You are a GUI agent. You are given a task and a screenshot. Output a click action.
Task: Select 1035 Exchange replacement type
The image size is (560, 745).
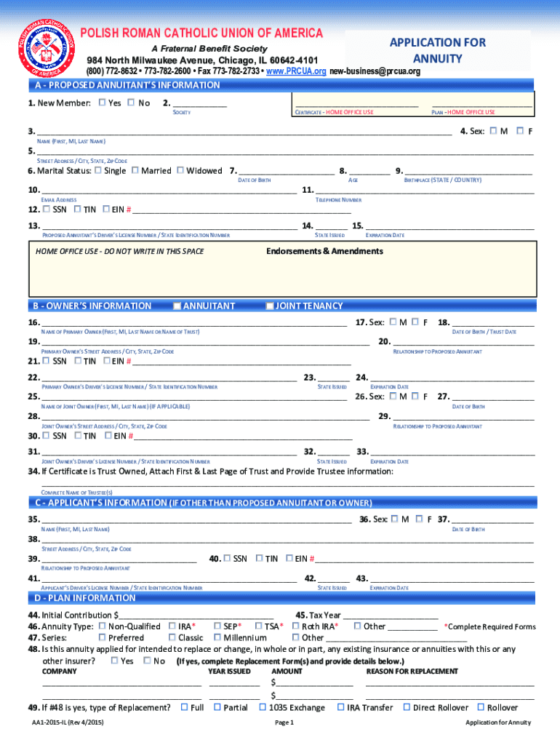coord(263,707)
